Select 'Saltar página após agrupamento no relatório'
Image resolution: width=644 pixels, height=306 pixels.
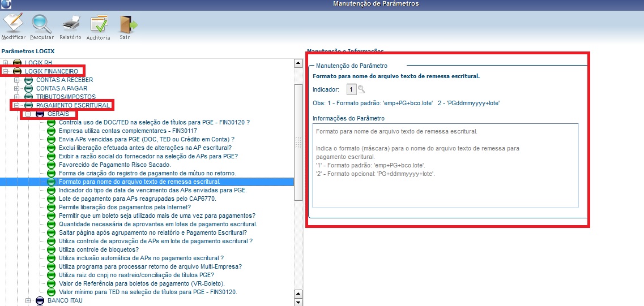(x=153, y=232)
